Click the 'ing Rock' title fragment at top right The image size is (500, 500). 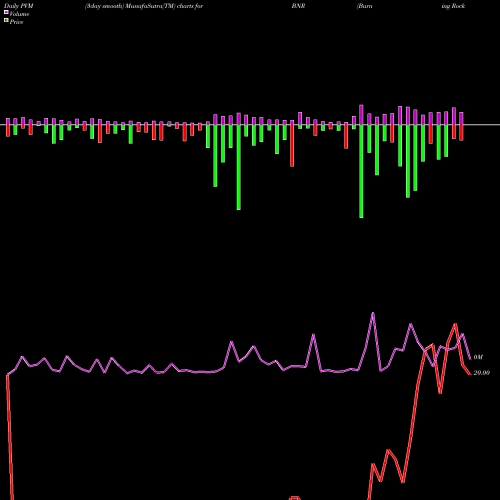(453, 6)
